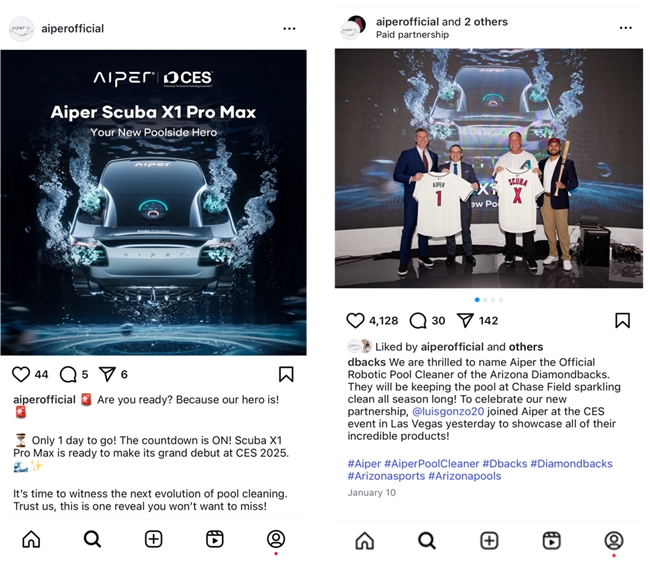Select second carousel dot indicator
This screenshot has width=650, height=567.
[x=485, y=300]
